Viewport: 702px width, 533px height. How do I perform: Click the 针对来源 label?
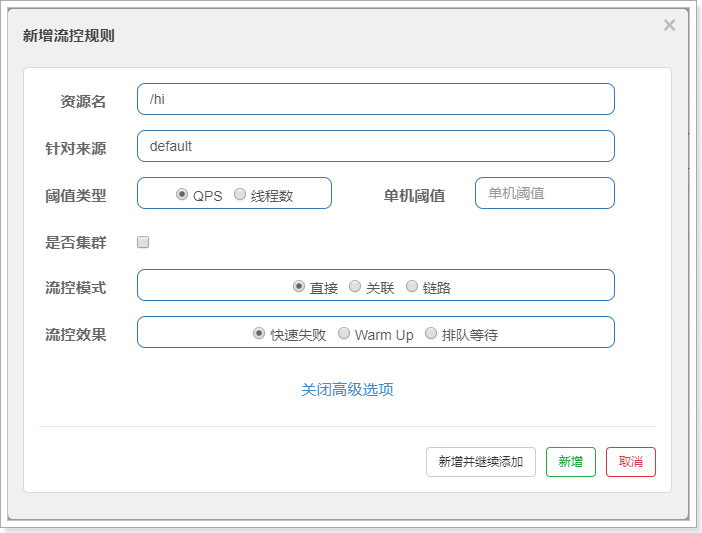point(76,149)
